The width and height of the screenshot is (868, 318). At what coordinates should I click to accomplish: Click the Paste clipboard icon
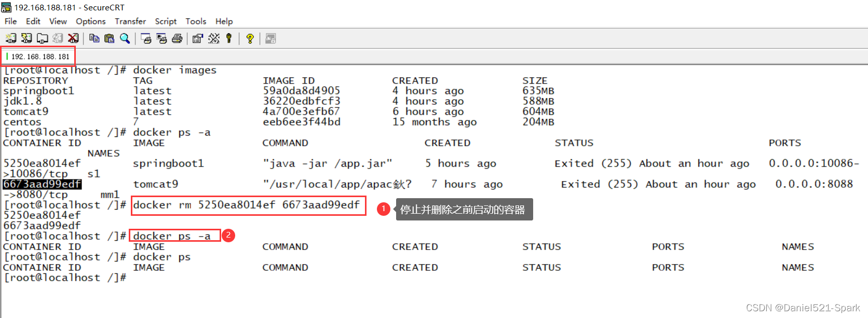[109, 38]
